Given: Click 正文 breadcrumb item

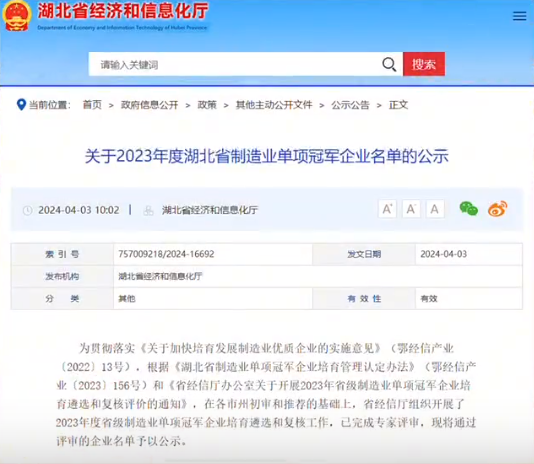Looking at the screenshot, I should point(398,105).
